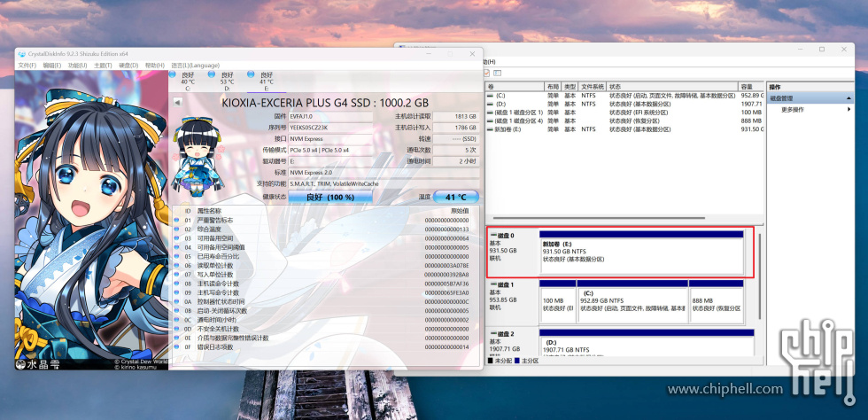Screen dimensions: 868x420
Task: Click status orb for attribute 0E
Action: coord(177,338)
